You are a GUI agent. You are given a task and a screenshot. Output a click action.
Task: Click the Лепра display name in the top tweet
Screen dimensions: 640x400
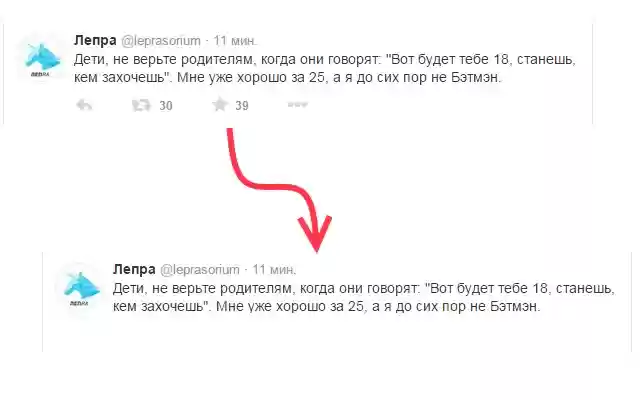tap(95, 40)
